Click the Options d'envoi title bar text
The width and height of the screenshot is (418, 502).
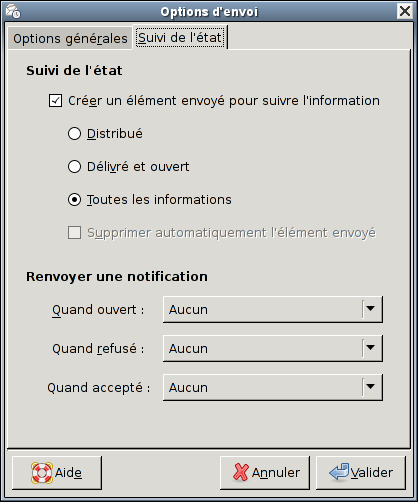tap(209, 12)
